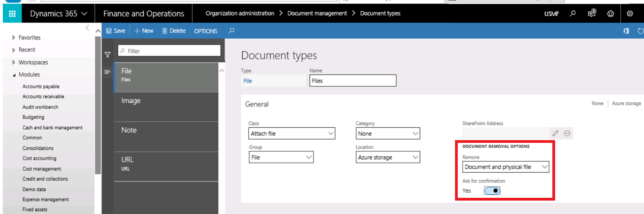Open the app launcher waffle icon

12,14
